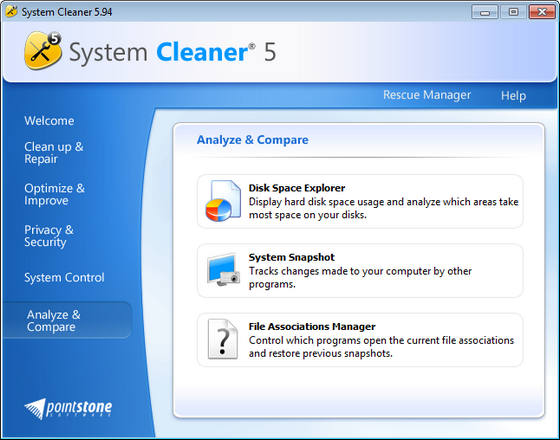Launch File Associations Manager title
Image resolution: width=560 pixels, height=440 pixels.
312,326
